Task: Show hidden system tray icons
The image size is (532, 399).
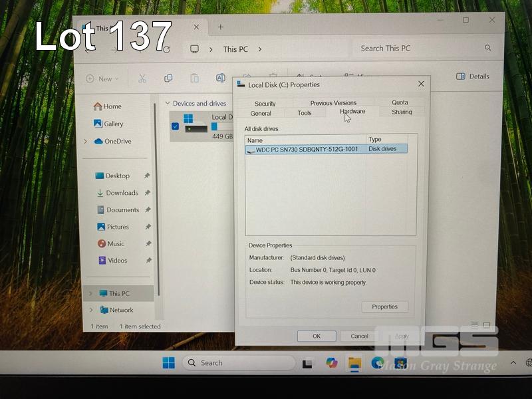Action: click(513, 362)
